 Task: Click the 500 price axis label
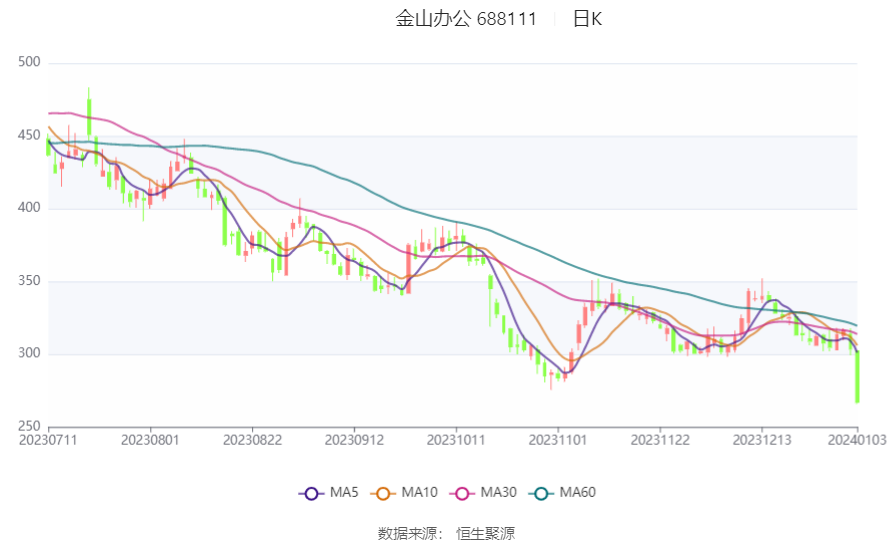[x=30, y=62]
